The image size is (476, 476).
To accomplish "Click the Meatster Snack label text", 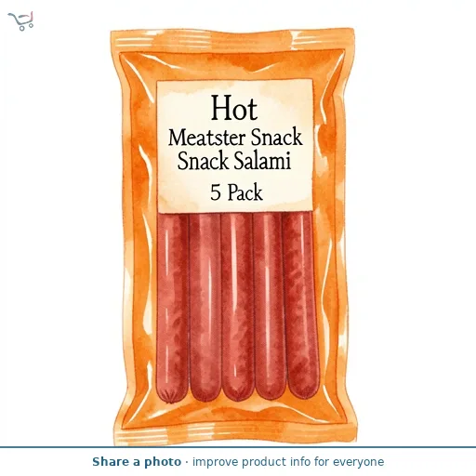I will [235, 137].
